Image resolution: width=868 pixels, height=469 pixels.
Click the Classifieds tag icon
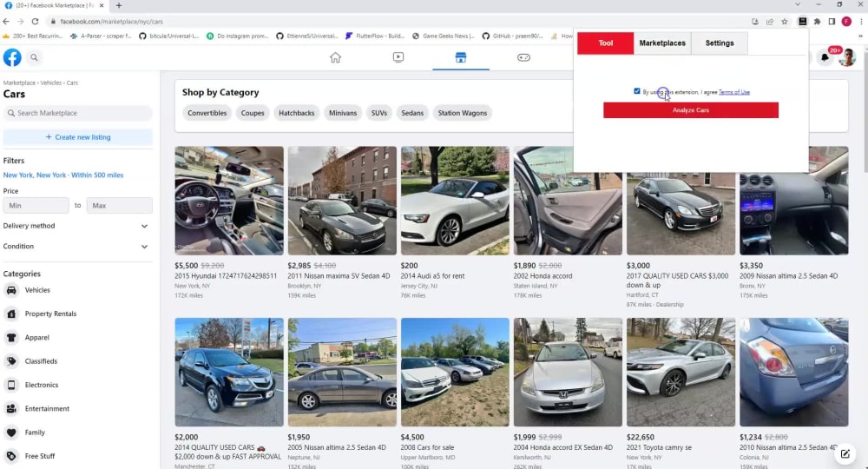coord(11,361)
